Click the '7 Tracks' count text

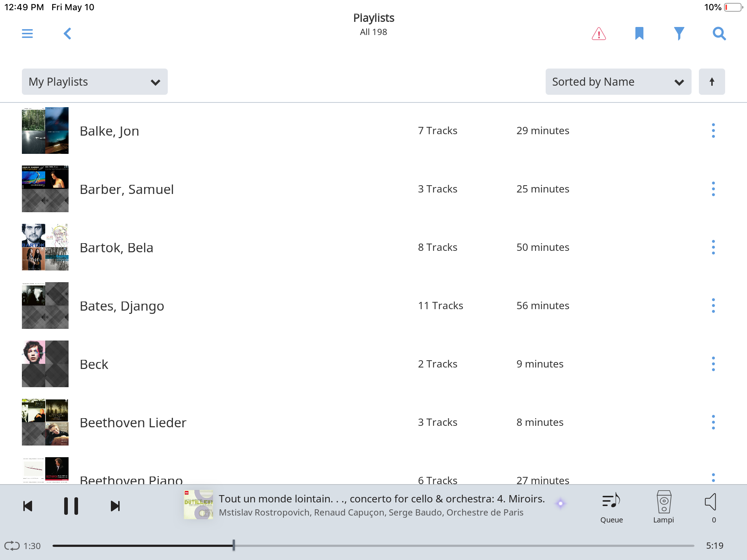click(x=437, y=131)
